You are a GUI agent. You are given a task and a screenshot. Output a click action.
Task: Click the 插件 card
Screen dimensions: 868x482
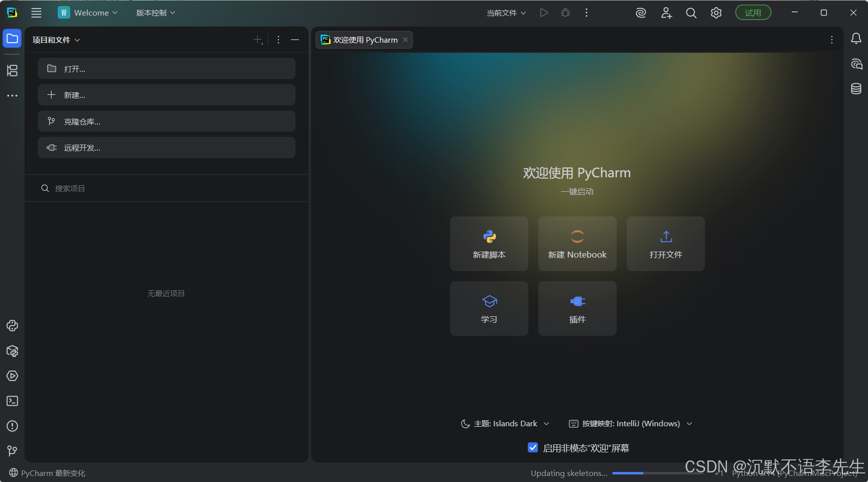pos(577,308)
